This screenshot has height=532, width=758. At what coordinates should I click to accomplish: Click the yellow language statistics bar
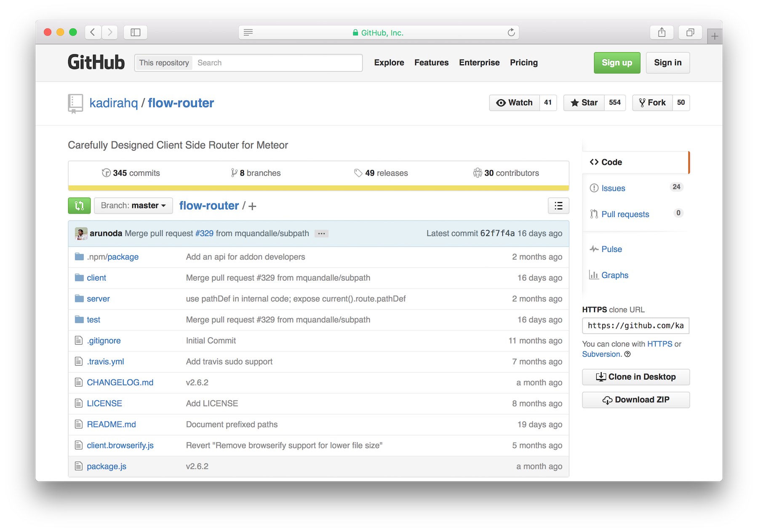[x=318, y=187]
